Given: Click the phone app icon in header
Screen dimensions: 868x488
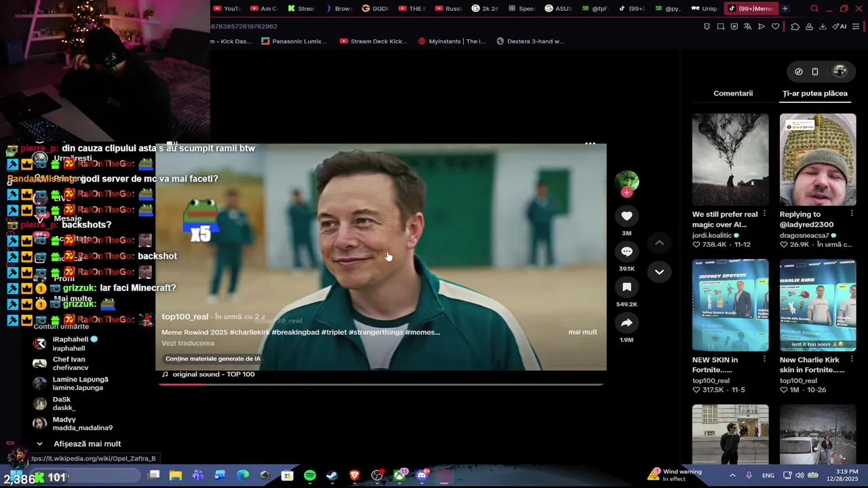Looking at the screenshot, I should pos(815,71).
